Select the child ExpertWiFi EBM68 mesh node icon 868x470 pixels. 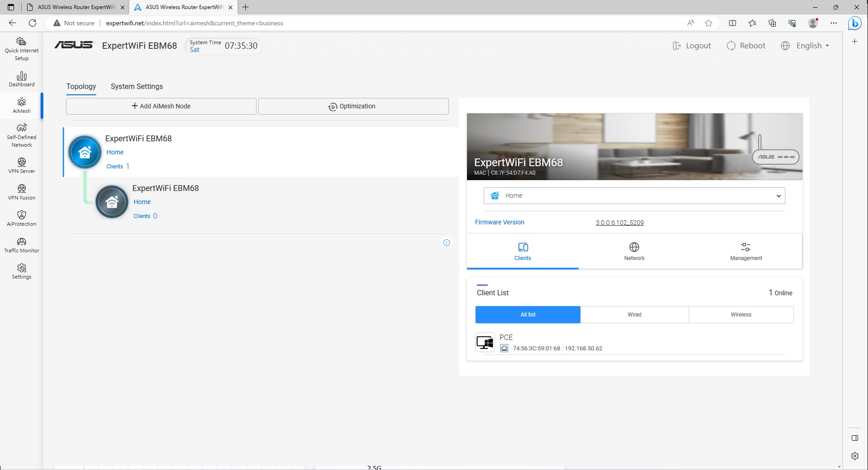[112, 202]
